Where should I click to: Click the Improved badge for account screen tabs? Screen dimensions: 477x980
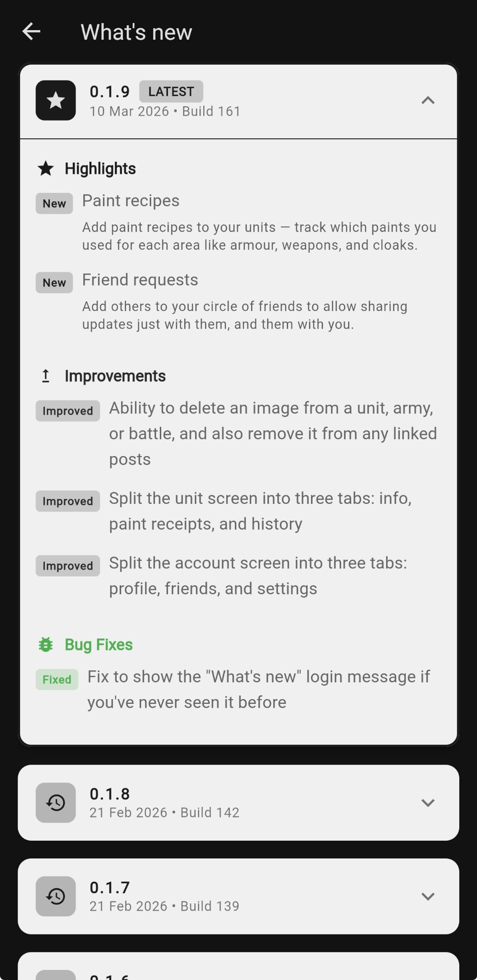point(68,566)
